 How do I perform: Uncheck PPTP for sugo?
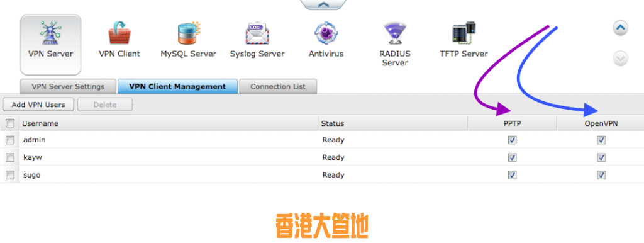(512, 175)
